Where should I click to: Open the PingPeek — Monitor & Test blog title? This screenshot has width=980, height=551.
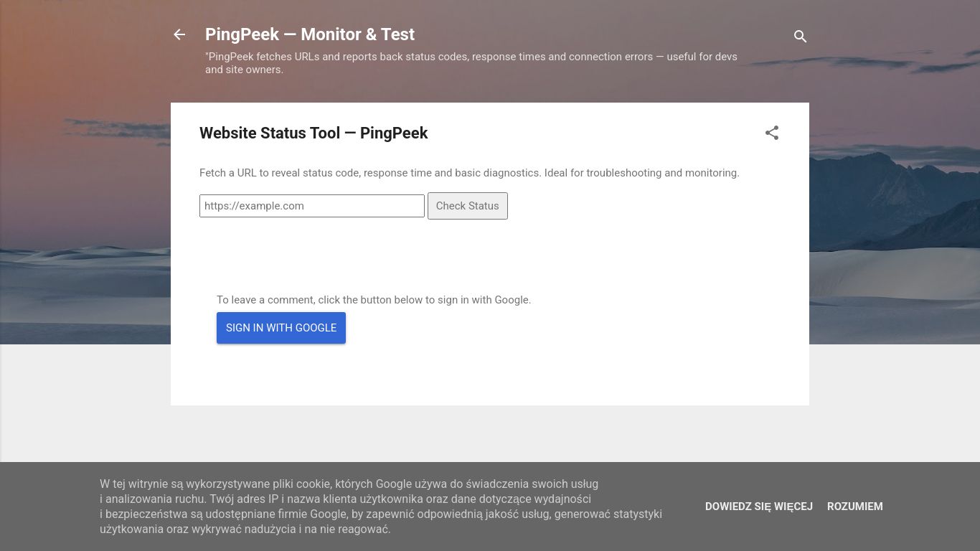pyautogui.click(x=309, y=34)
